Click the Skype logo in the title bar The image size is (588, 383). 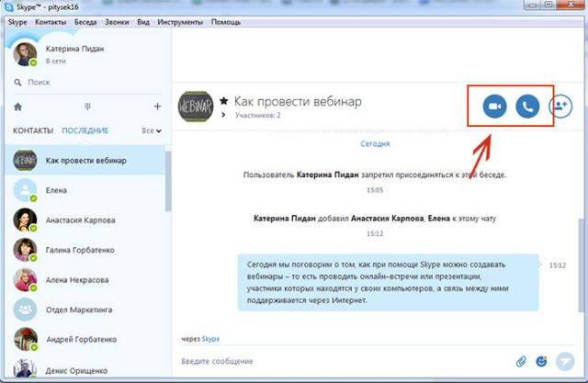8,6
